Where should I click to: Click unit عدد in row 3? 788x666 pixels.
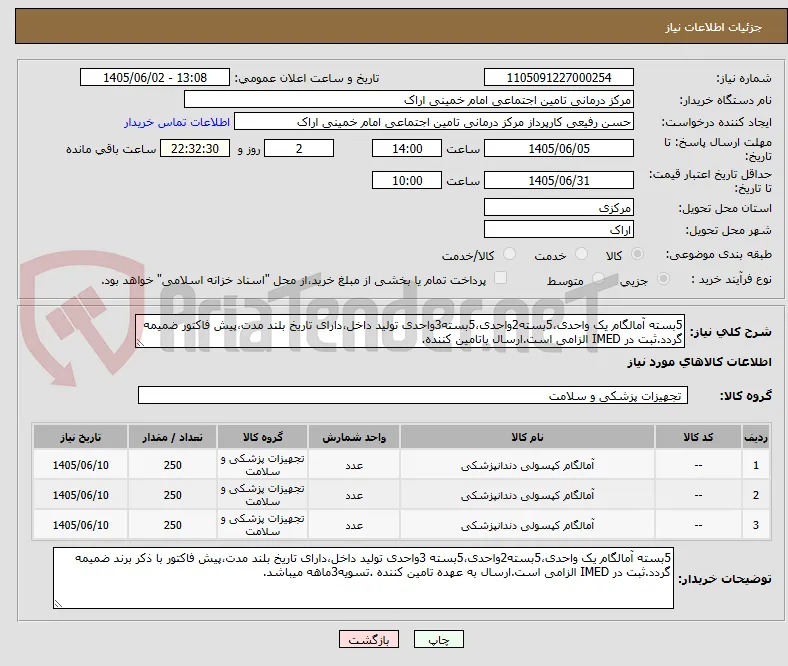coord(354,526)
